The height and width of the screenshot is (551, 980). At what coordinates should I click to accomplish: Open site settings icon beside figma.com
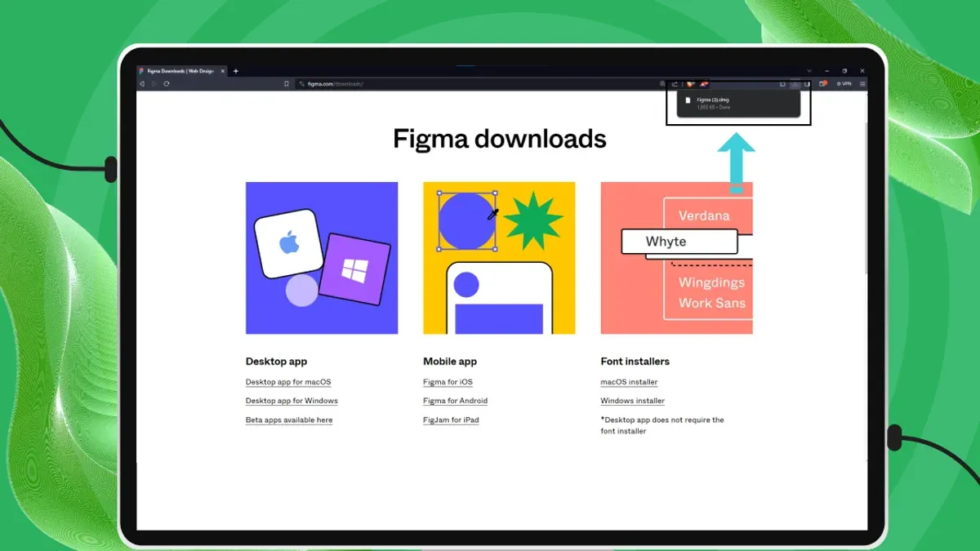[301, 83]
